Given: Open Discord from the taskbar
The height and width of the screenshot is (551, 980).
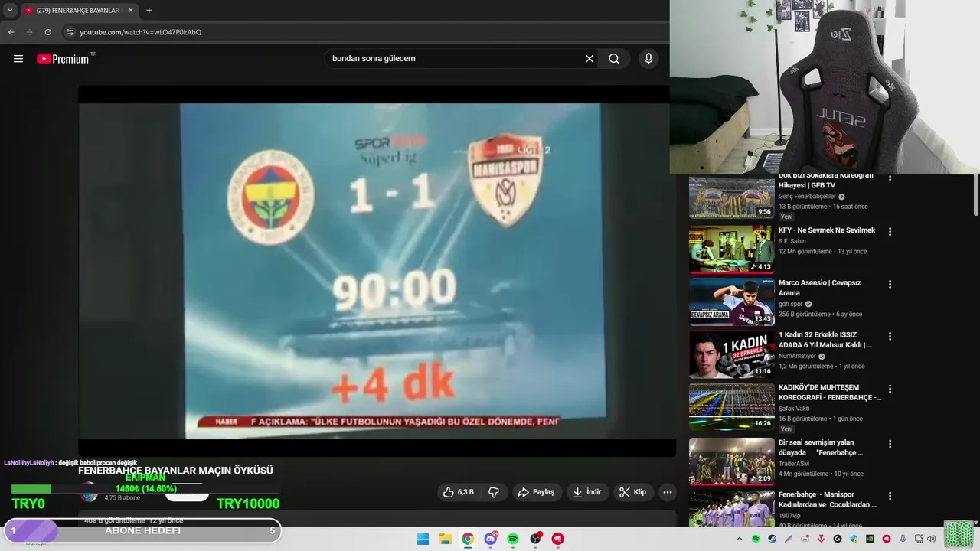Looking at the screenshot, I should [491, 539].
